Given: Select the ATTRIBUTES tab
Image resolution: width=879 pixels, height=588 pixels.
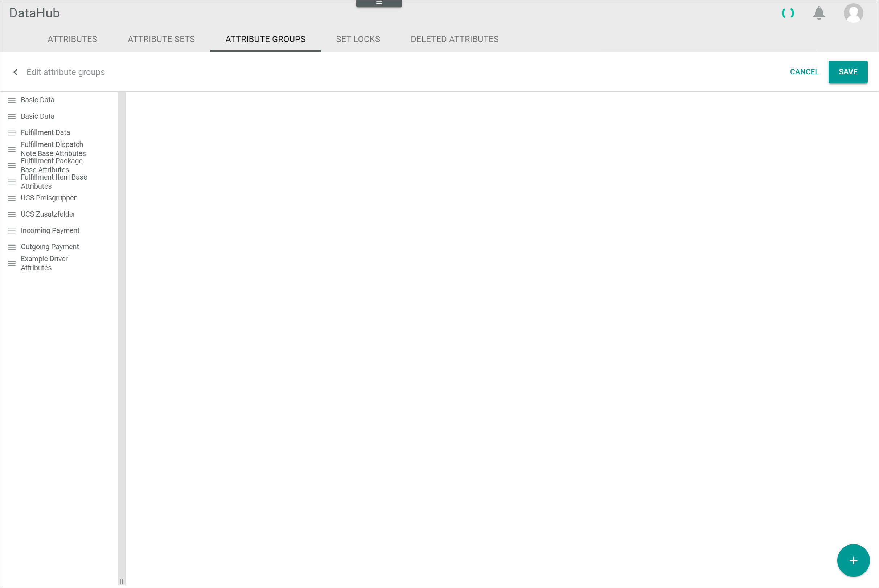Looking at the screenshot, I should coord(72,39).
